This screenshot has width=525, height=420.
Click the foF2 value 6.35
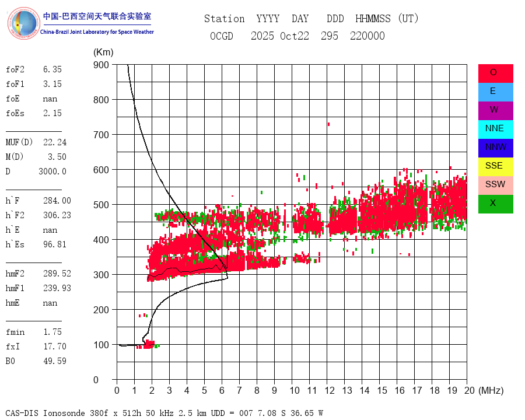pos(52,69)
